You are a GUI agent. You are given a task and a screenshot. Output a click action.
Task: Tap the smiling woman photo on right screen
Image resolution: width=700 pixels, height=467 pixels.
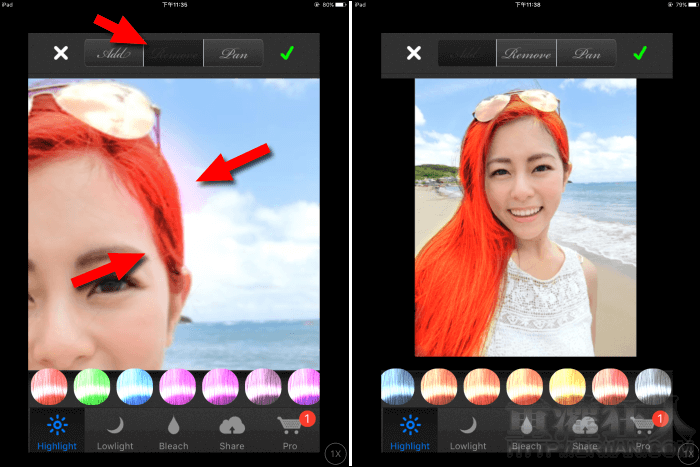pos(526,217)
